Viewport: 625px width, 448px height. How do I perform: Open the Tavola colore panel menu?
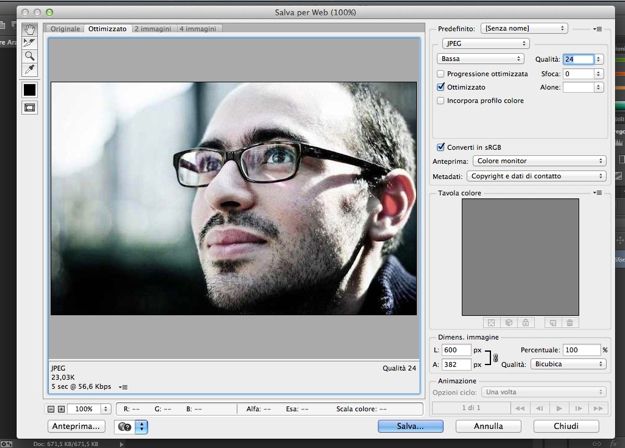pos(598,192)
